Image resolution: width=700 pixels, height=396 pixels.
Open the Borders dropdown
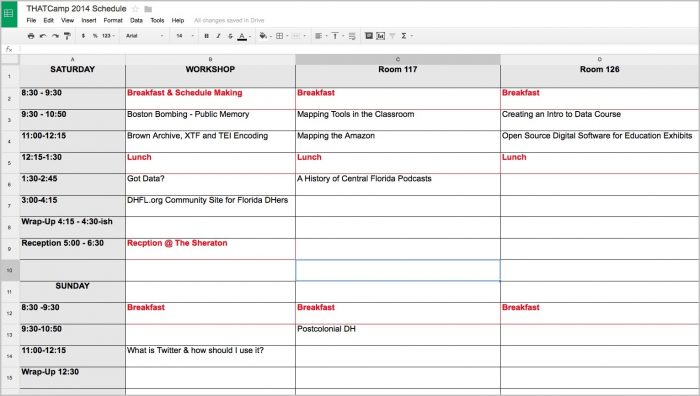pyautogui.click(x=282, y=36)
